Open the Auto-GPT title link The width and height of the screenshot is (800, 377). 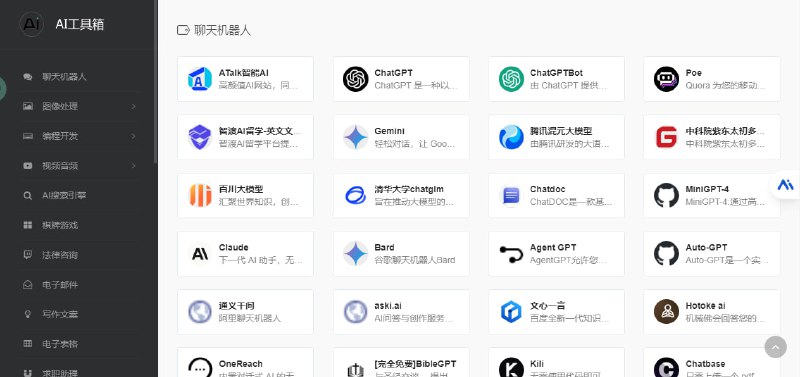point(706,247)
